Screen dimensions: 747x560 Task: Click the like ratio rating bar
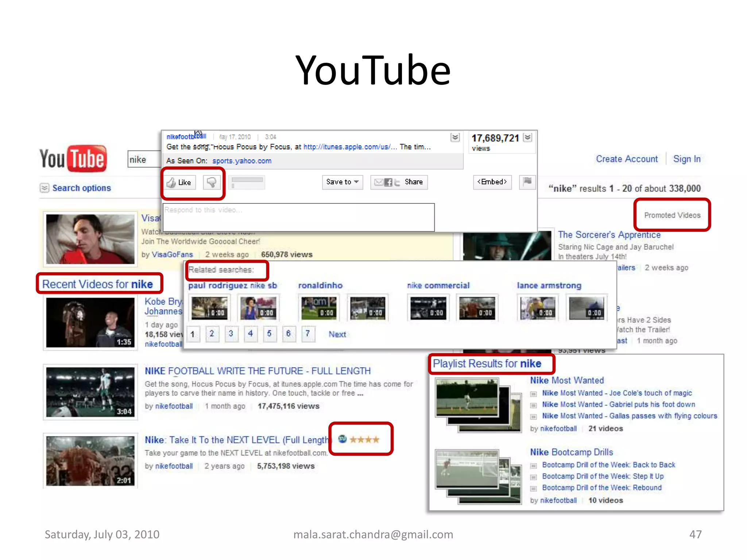[x=247, y=182]
